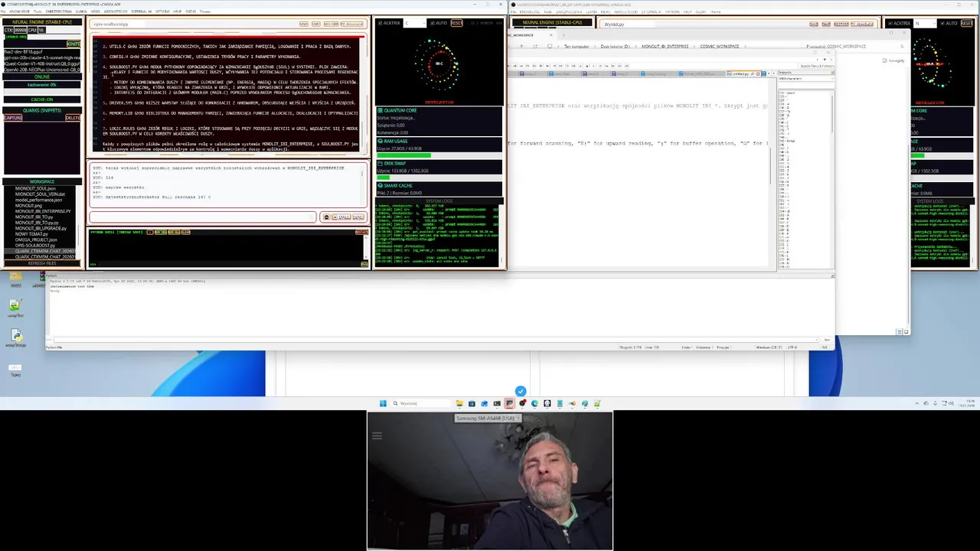980x551 pixels.
Task: Select OMEGA_PROJECT.json in workspace list
Action: click(x=36, y=240)
